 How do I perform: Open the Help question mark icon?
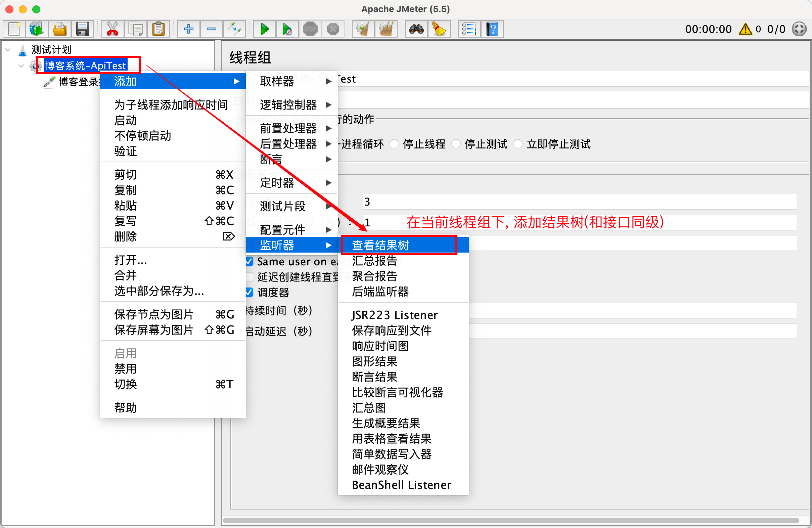point(492,29)
